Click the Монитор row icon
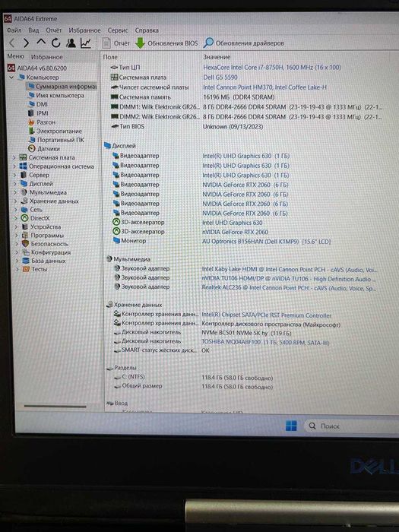The image size is (399, 532). pyautogui.click(x=116, y=241)
